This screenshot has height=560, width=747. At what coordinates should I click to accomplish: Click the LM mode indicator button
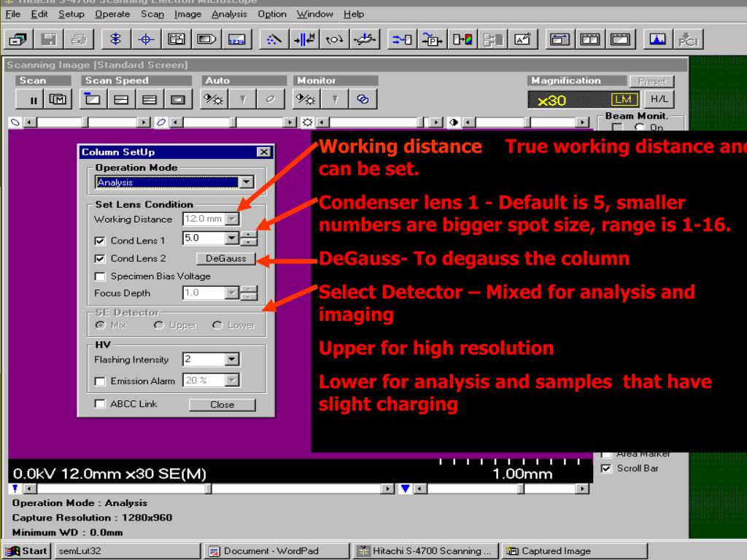point(624,99)
